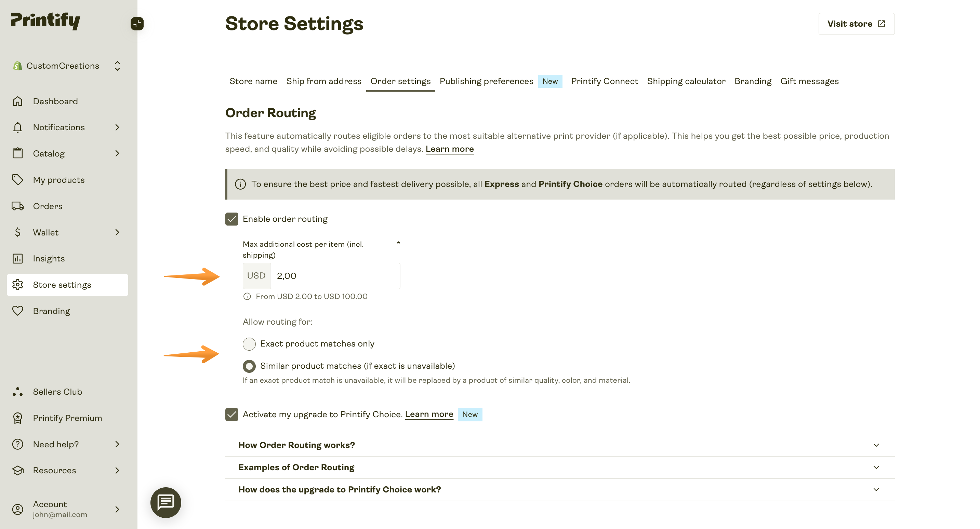Open the Learn more link about order routing

tap(450, 149)
